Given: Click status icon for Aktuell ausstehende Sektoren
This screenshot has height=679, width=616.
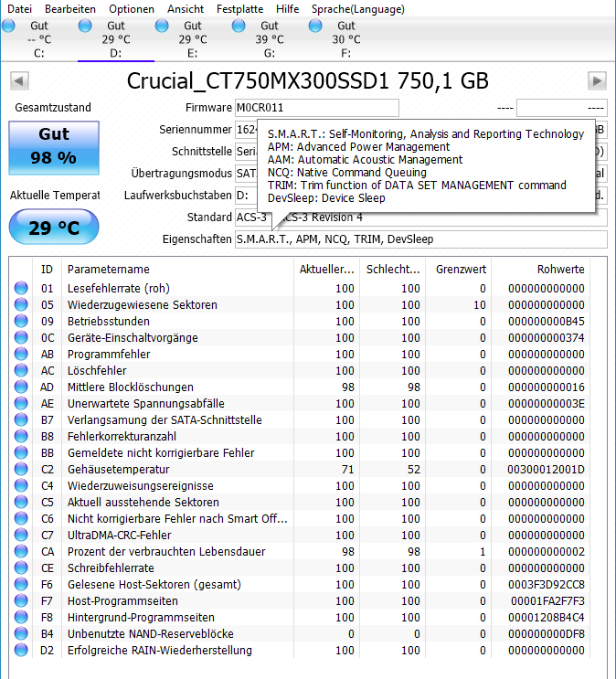Looking at the screenshot, I should 21,502.
